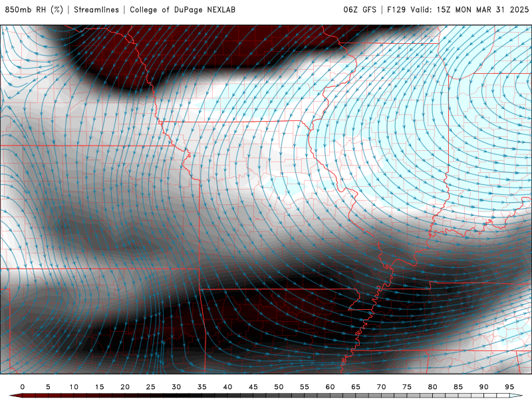Click the colorbar label "45"
This screenshot has height=399, width=532.
(x=253, y=387)
